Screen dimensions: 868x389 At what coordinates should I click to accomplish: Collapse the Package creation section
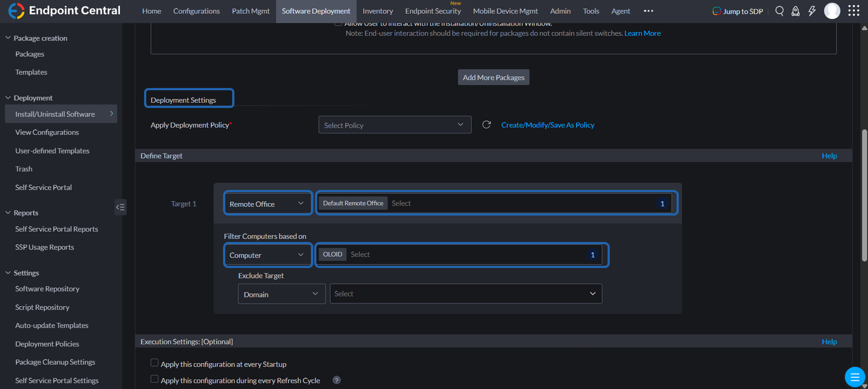pos(8,38)
